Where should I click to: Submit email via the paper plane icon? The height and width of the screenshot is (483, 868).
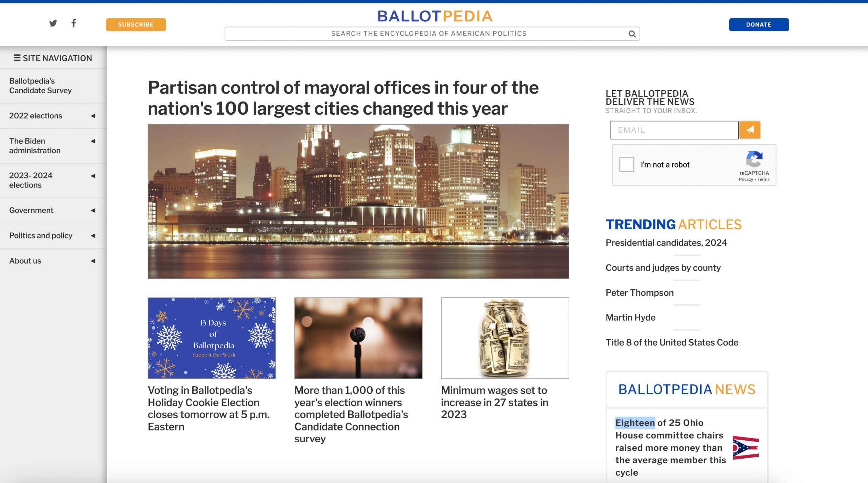750,130
